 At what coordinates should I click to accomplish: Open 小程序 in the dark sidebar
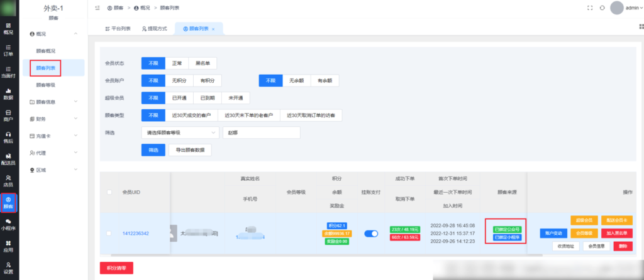8,225
